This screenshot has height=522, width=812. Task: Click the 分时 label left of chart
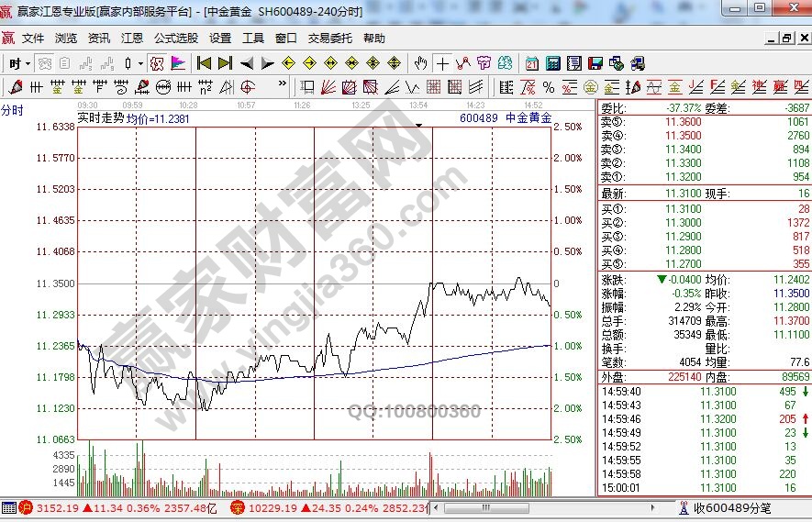pos(12,110)
